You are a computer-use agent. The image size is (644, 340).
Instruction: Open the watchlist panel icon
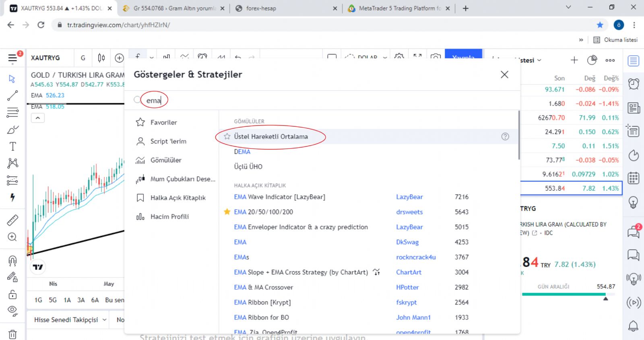[x=634, y=61]
